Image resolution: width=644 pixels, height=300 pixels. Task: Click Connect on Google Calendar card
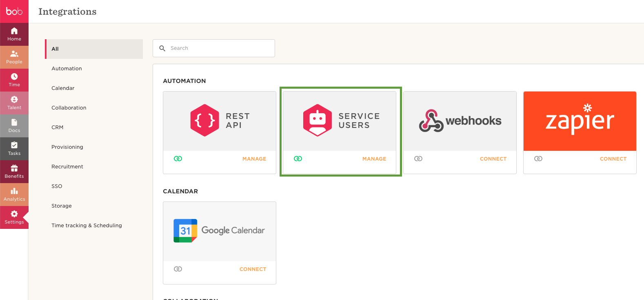point(253,269)
